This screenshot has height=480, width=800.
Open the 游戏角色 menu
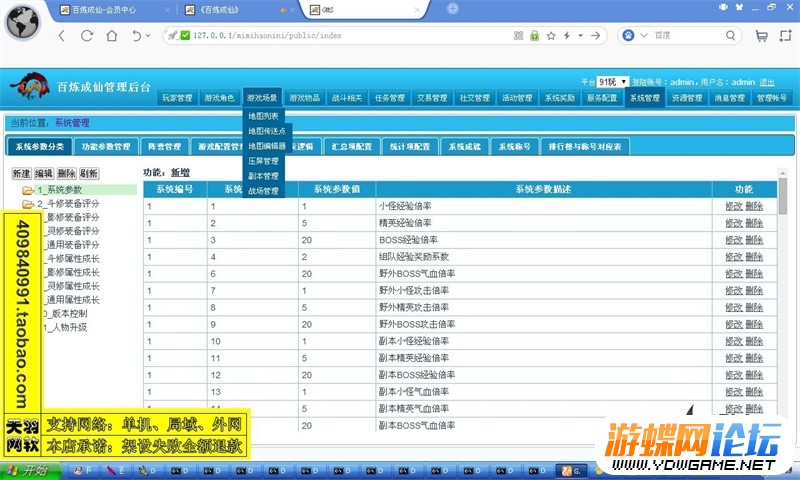click(x=219, y=98)
